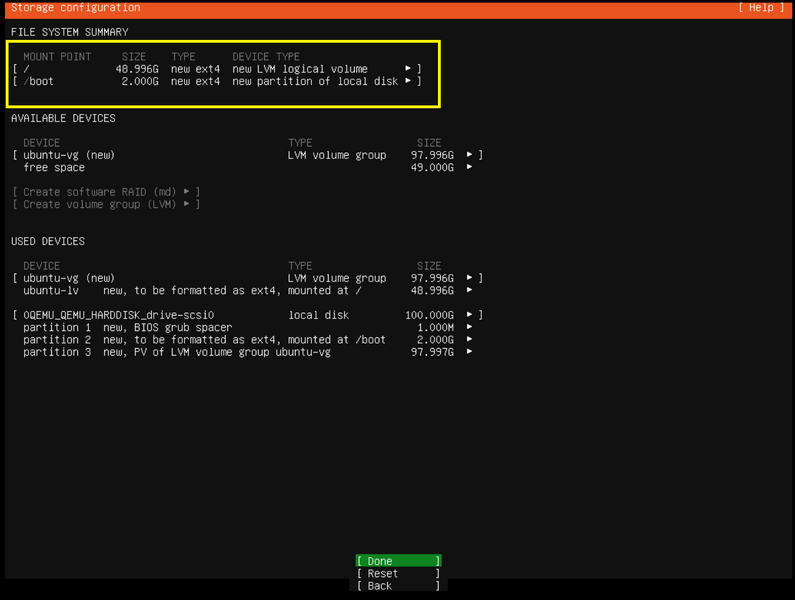This screenshot has height=600, width=795.
Task: Expand /boot mount point entry arrow
Action: [x=408, y=81]
